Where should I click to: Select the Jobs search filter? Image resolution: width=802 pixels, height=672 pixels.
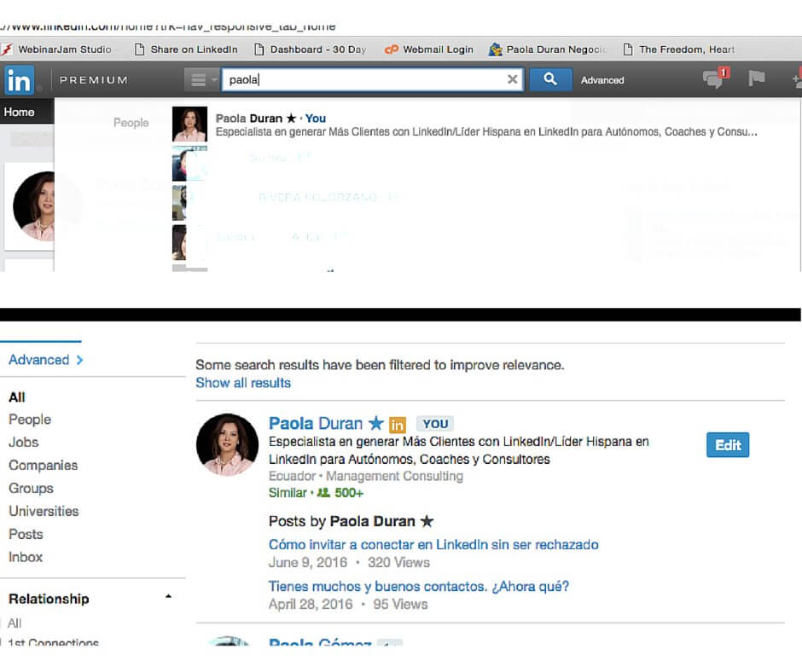click(24, 443)
